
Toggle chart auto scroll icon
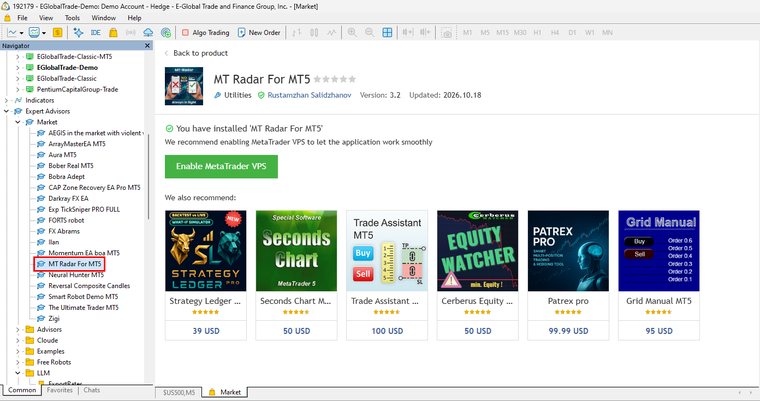point(425,32)
